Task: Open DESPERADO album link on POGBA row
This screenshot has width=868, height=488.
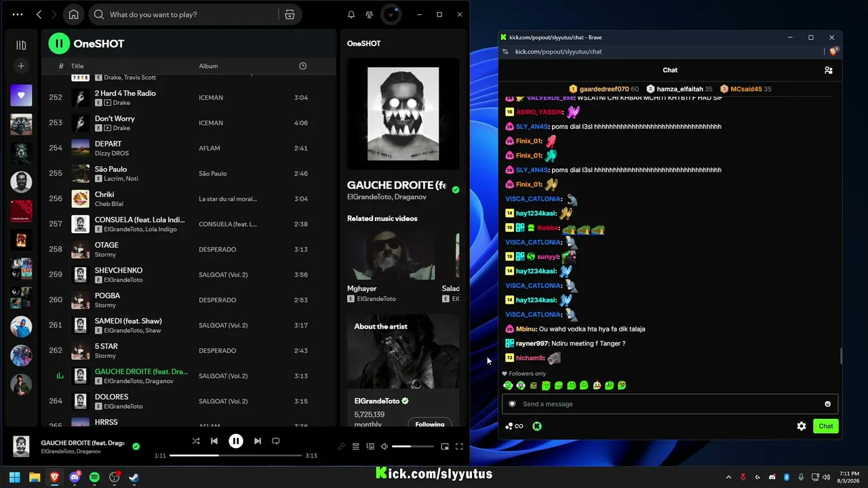Action: (218, 300)
